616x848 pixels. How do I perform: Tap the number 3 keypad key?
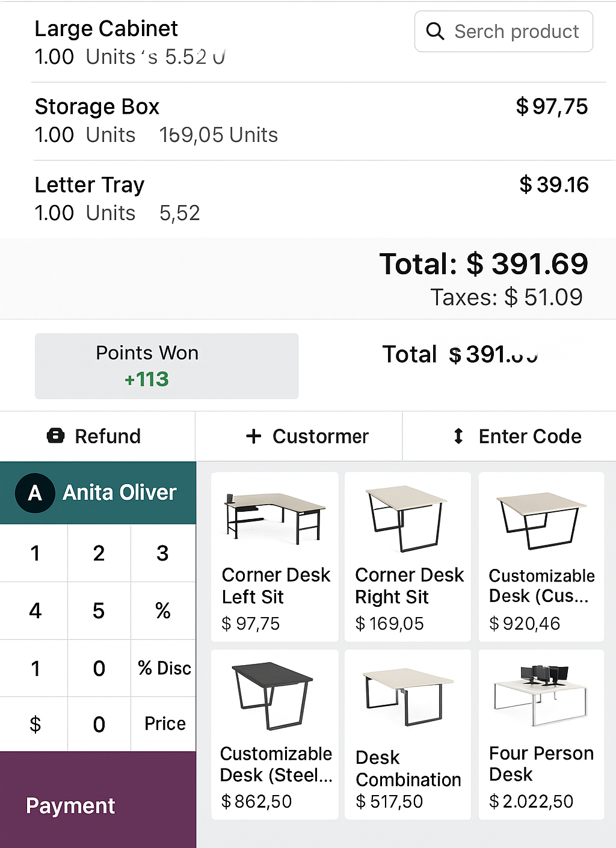coord(163,553)
